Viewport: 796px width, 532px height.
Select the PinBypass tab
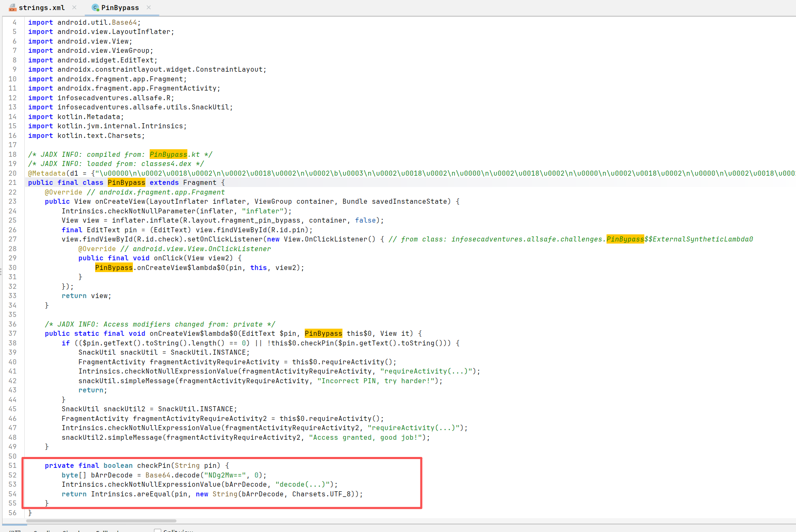[x=120, y=8]
